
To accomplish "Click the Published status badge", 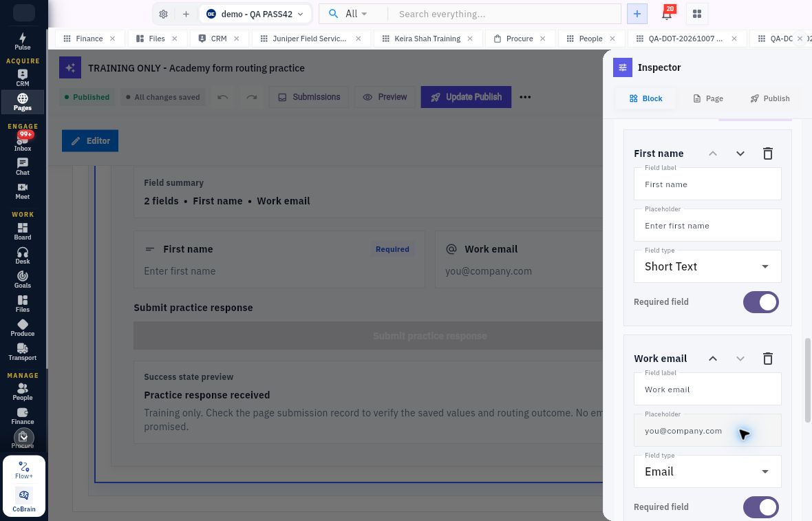I will 87,97.
